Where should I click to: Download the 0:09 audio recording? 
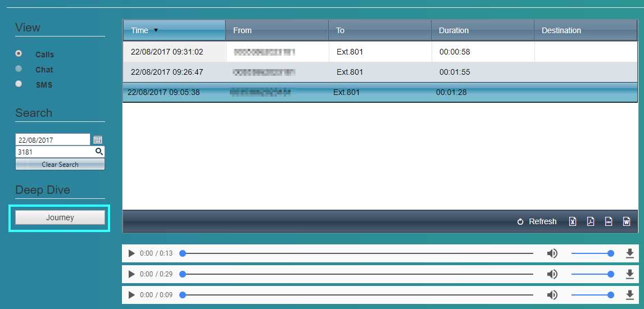coord(629,295)
